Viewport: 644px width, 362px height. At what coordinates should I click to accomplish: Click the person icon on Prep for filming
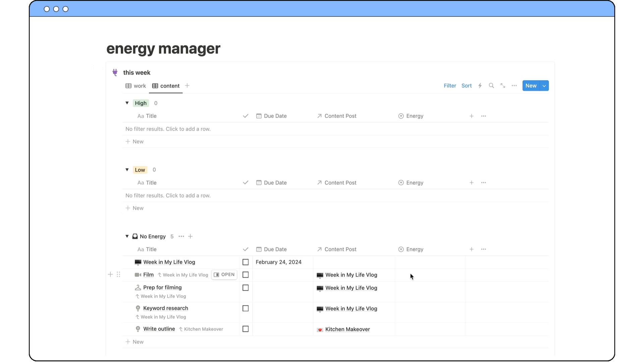coord(138,288)
